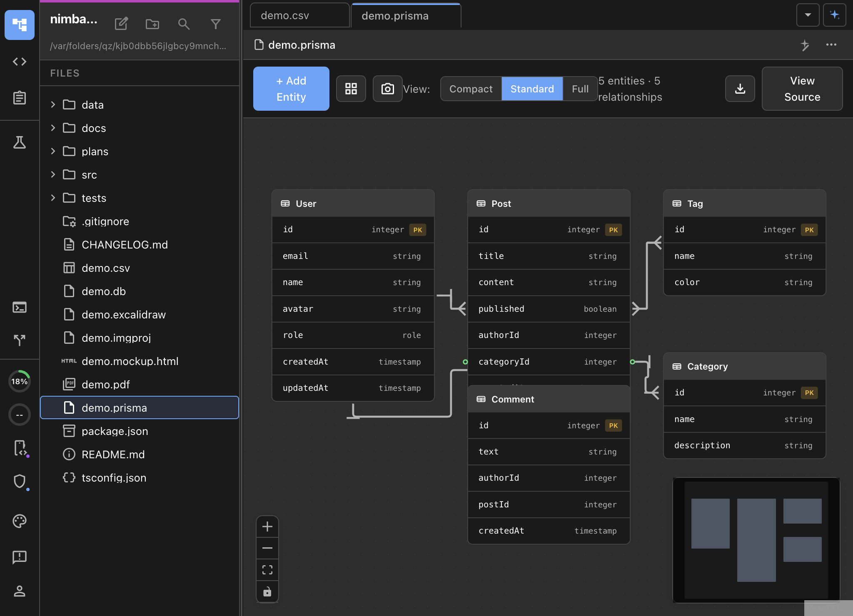This screenshot has width=853, height=616.
Task: Switch view mode to Full
Action: coord(580,89)
